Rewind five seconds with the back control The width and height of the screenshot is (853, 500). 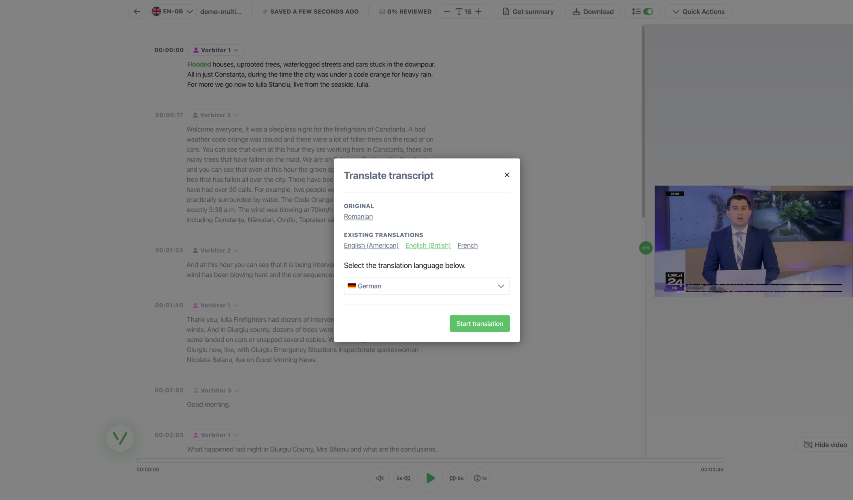click(403, 479)
